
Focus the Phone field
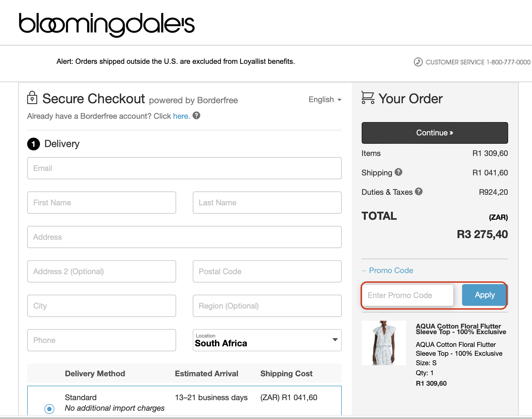(102, 340)
